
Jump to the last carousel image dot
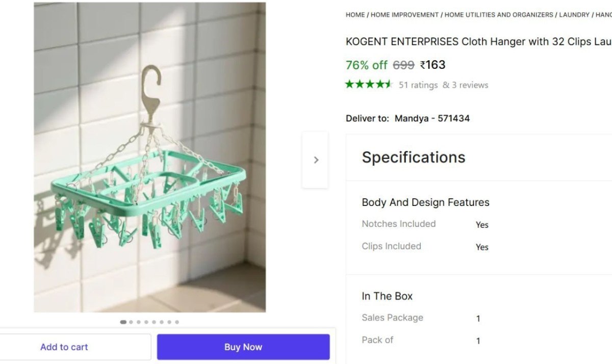(177, 322)
